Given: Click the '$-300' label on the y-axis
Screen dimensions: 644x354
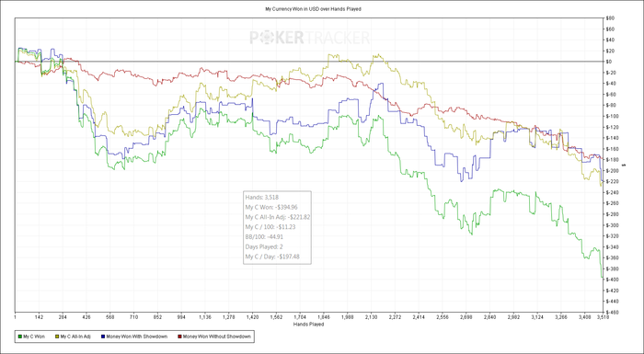Looking at the screenshot, I should (x=612, y=225).
